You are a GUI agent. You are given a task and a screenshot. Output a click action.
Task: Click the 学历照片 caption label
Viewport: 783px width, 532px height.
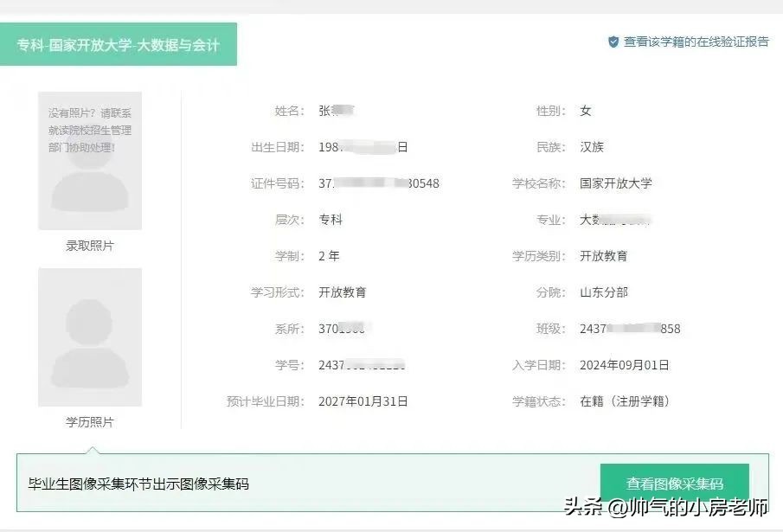tap(90, 422)
